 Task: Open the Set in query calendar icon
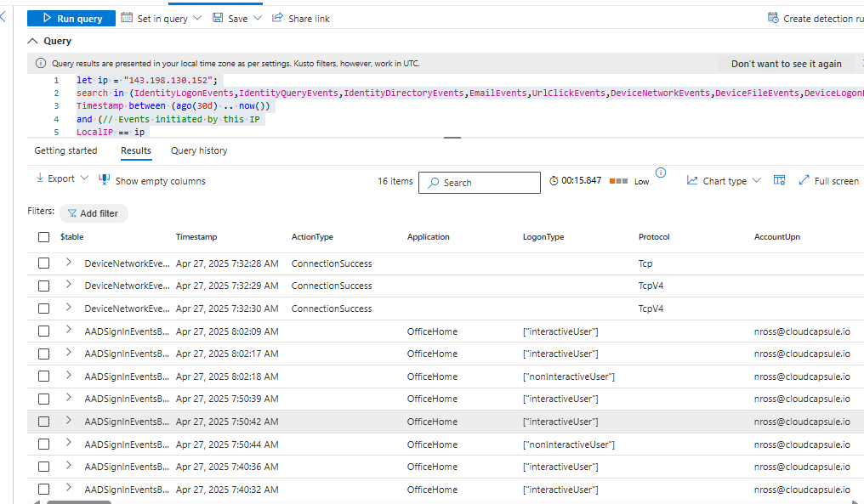[127, 18]
